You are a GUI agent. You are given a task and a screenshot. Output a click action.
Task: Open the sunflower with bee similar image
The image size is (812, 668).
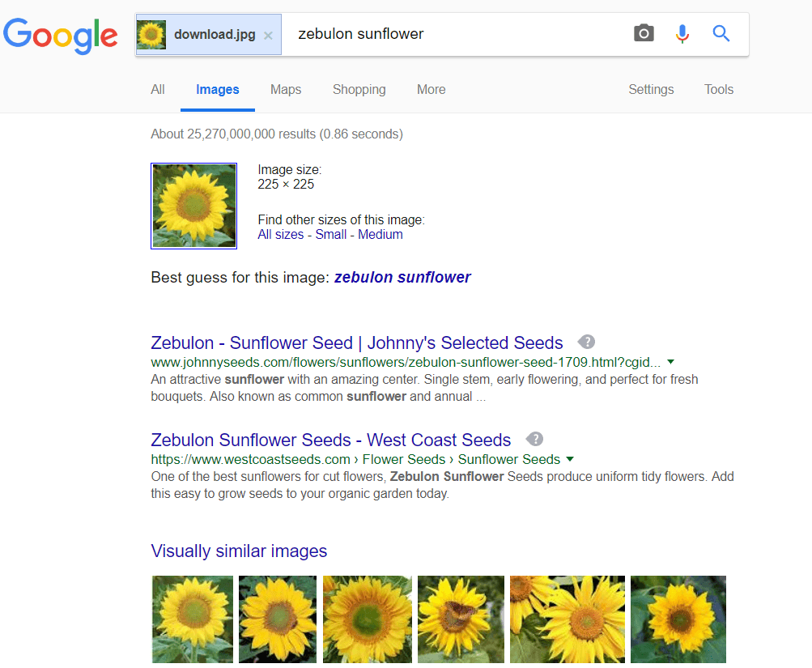click(x=460, y=619)
